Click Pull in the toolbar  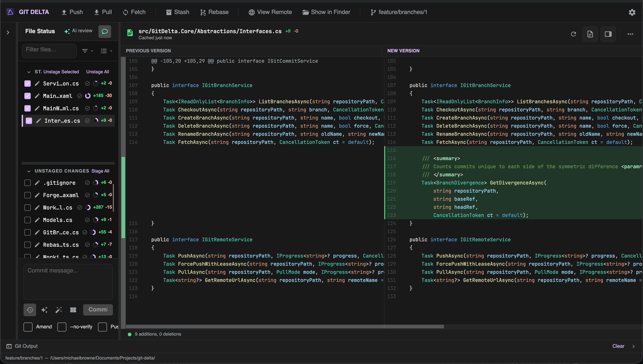103,12
